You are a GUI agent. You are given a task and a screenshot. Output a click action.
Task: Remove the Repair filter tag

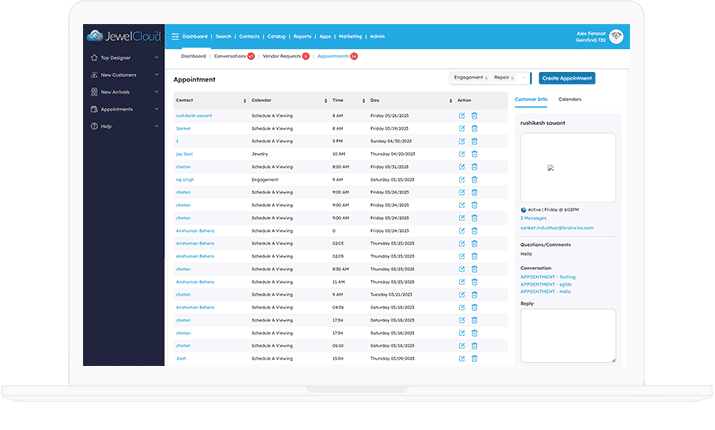(513, 77)
